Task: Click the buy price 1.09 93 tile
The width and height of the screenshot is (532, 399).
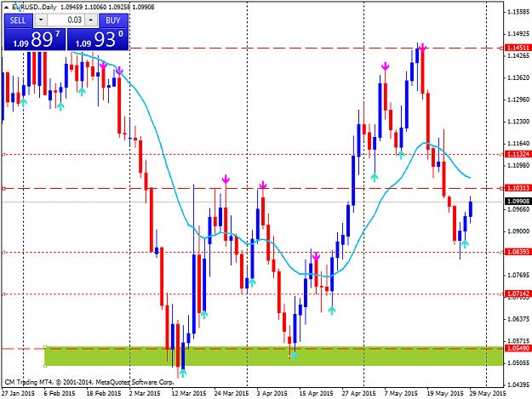Action: coord(98,39)
